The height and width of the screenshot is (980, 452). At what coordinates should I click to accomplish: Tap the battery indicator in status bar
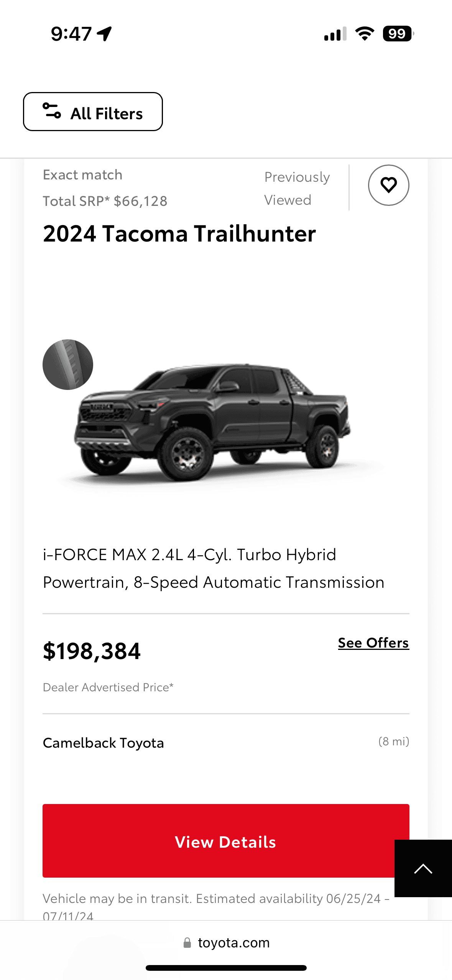[398, 34]
